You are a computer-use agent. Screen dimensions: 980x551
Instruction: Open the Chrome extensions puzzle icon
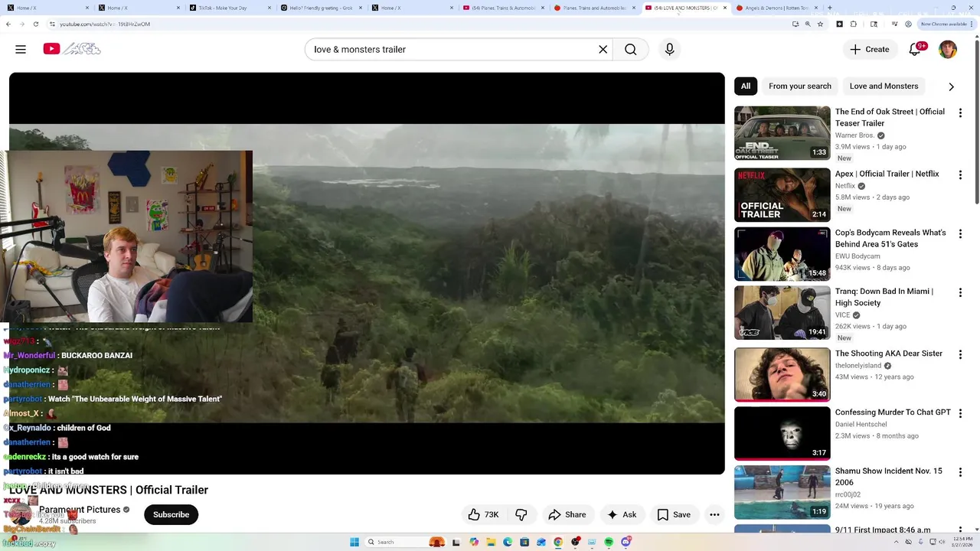(x=854, y=24)
